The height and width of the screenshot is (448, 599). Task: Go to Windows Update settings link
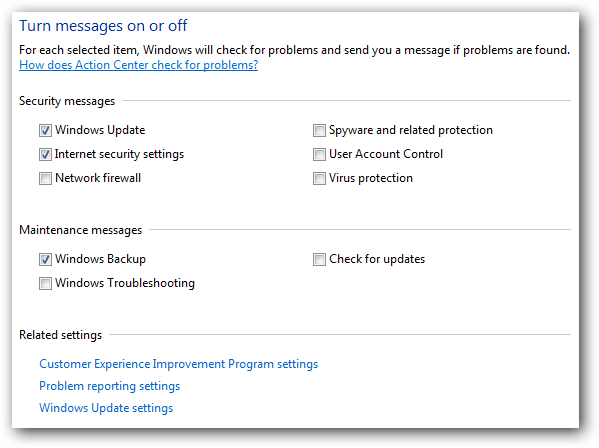point(106,408)
